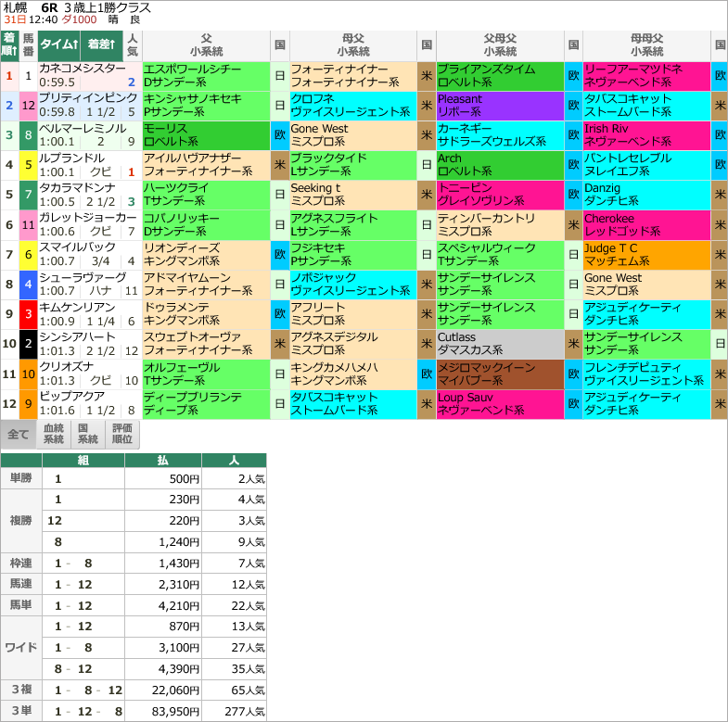Screen dimensions: 728x722
Task: Click the 父 小系統 column header
Action: tap(206, 44)
